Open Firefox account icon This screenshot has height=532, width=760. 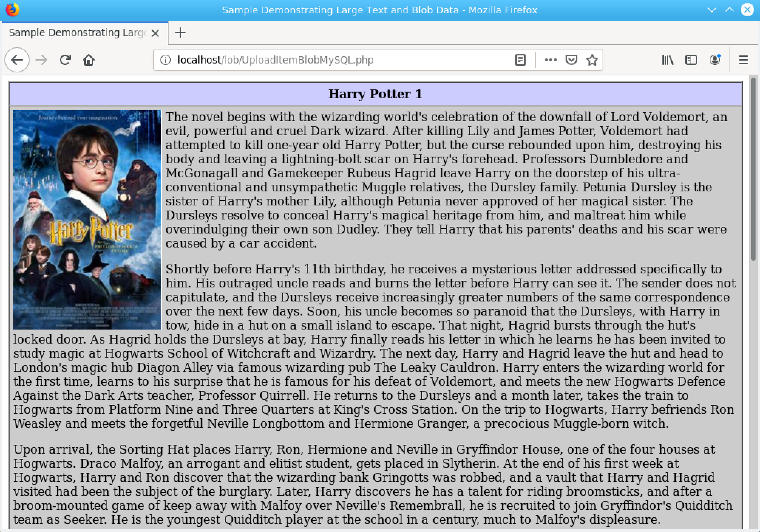[715, 60]
